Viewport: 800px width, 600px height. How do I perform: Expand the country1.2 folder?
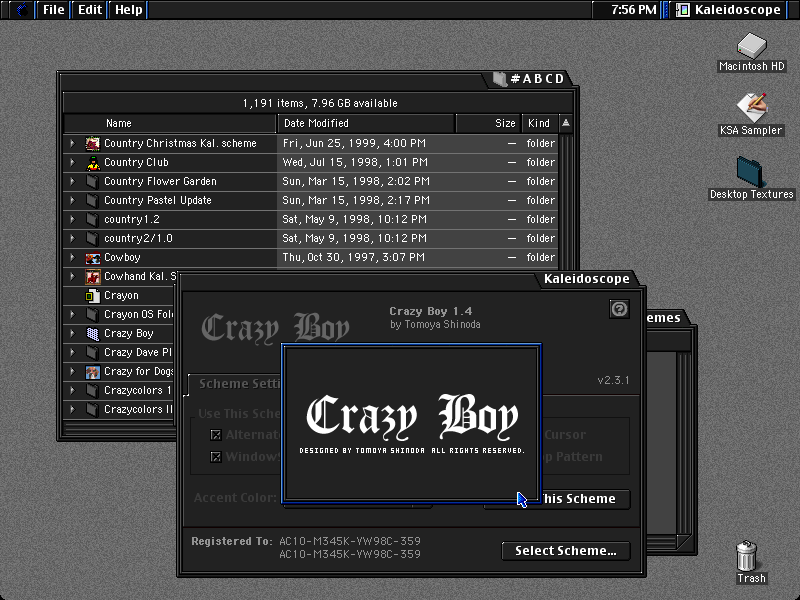coord(72,219)
